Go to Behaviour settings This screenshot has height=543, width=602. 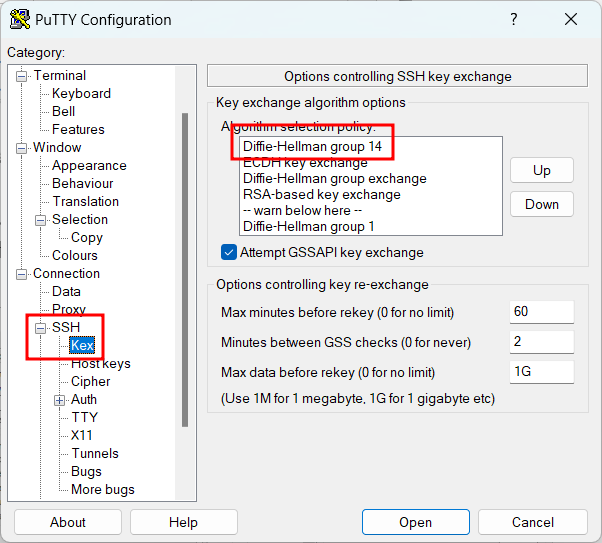[83, 184]
